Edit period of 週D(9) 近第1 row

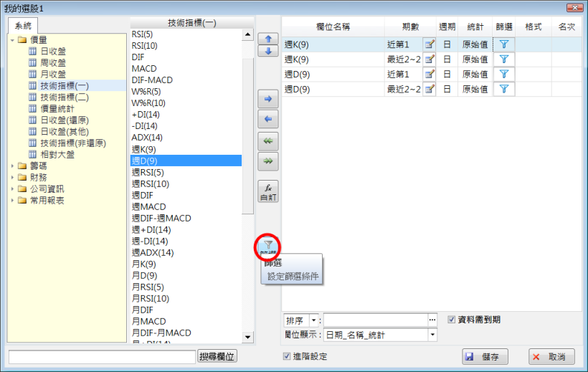(x=430, y=75)
